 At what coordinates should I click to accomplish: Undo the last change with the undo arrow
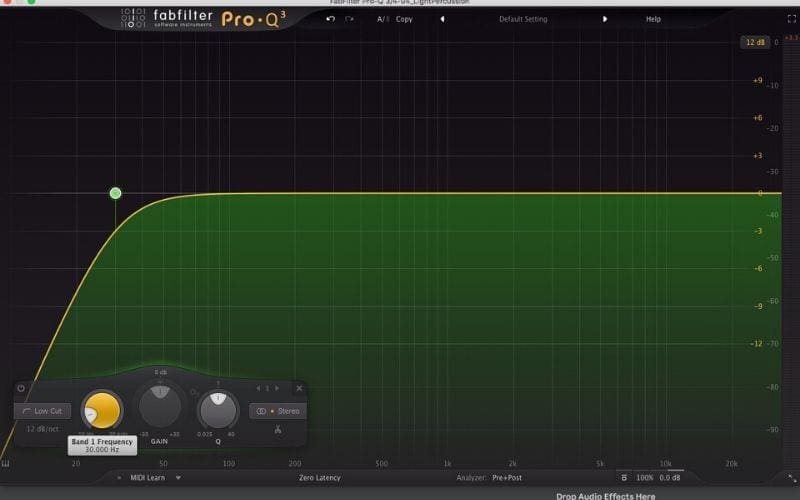[330, 19]
